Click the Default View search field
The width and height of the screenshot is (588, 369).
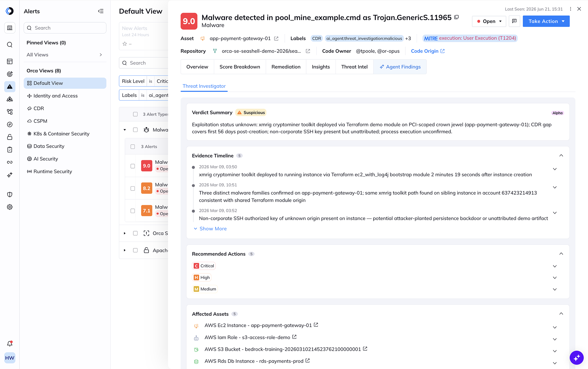coord(144,63)
